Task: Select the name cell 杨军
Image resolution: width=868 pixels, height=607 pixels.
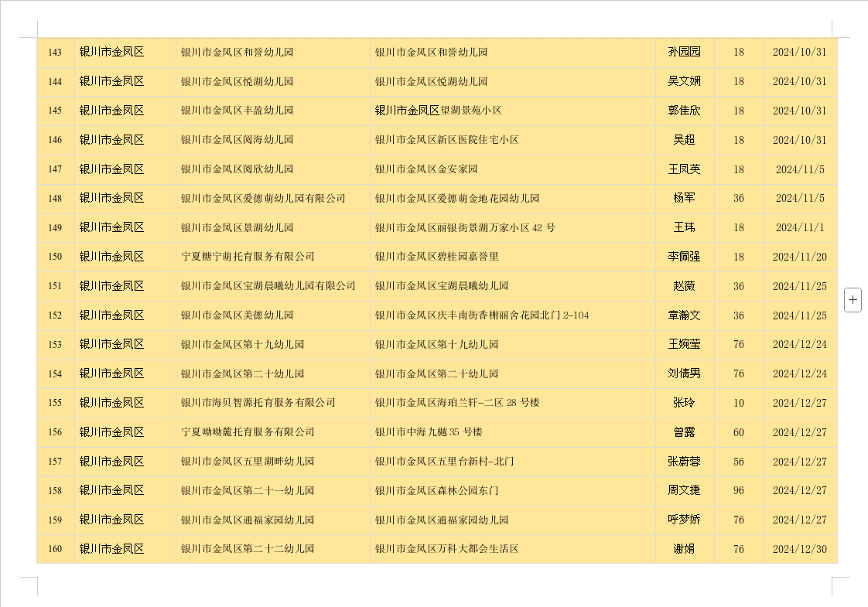Action: (684, 198)
